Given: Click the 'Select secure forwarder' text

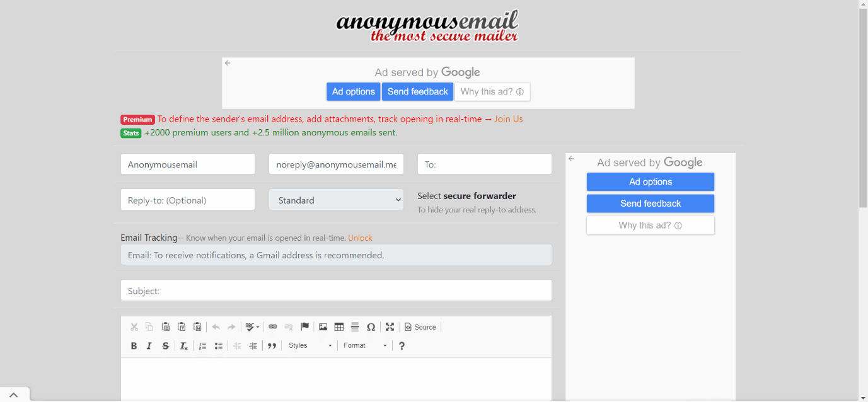Looking at the screenshot, I should [466, 196].
